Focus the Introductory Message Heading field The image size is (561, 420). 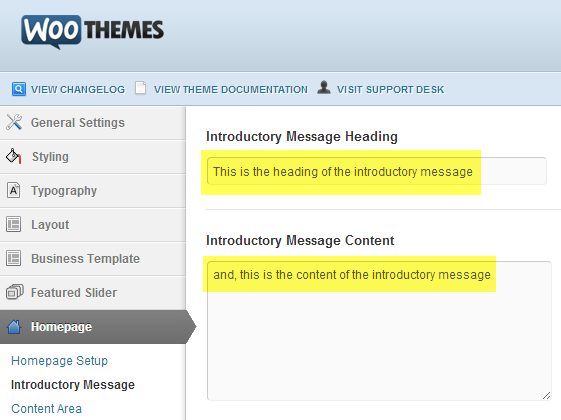point(377,171)
